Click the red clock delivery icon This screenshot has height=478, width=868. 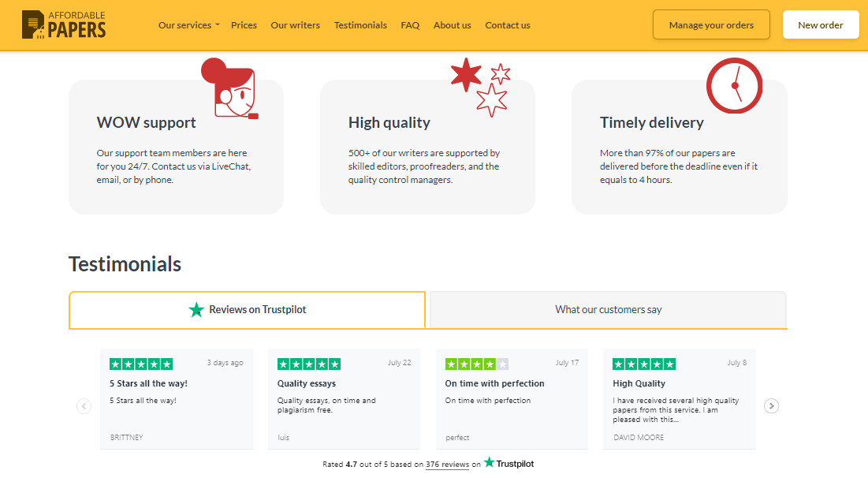[x=734, y=85]
